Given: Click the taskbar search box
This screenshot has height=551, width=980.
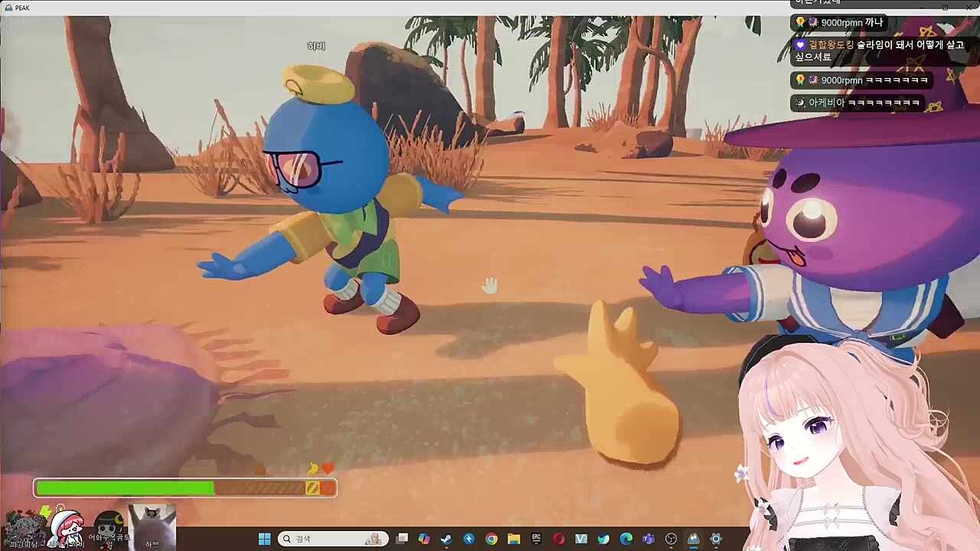Looking at the screenshot, I should click(333, 539).
